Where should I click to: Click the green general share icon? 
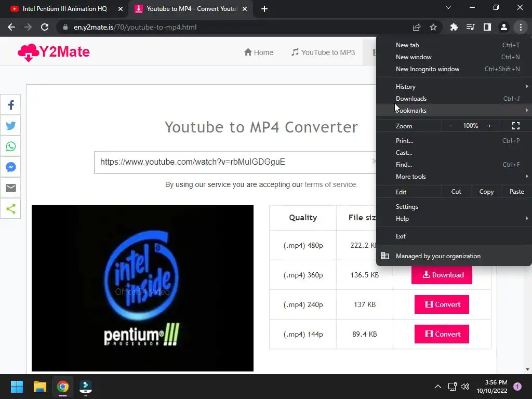coord(10,208)
